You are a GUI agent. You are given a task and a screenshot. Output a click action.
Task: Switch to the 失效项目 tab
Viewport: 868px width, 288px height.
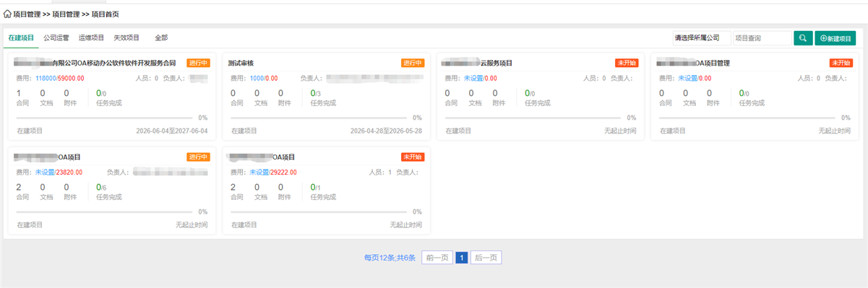coord(126,38)
